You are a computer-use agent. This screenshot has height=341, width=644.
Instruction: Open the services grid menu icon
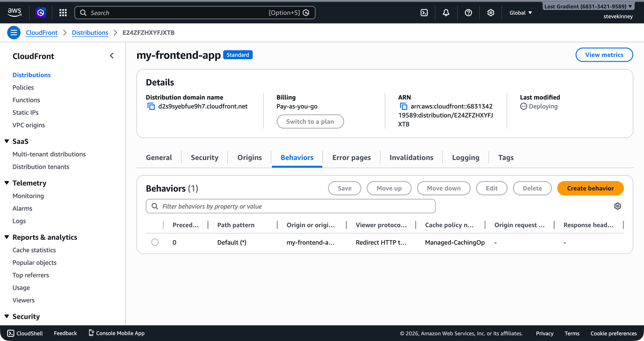pyautogui.click(x=63, y=13)
